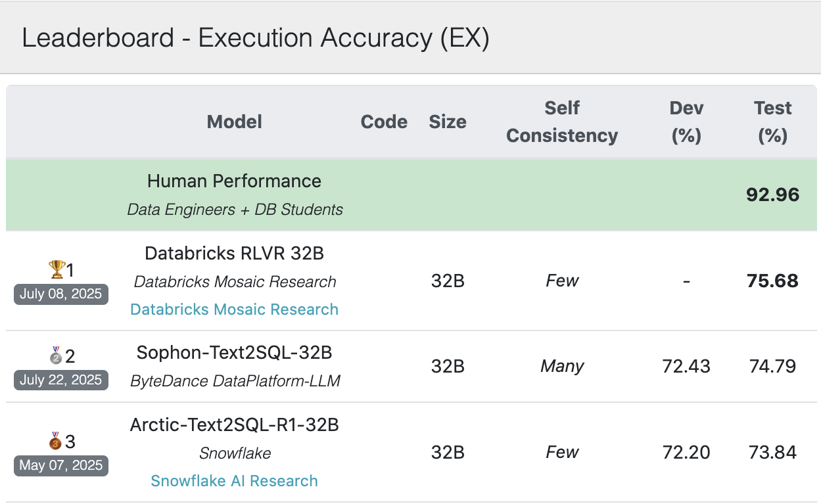Click the human test score 92.96
This screenshot has height=504, width=821.
[x=773, y=195]
